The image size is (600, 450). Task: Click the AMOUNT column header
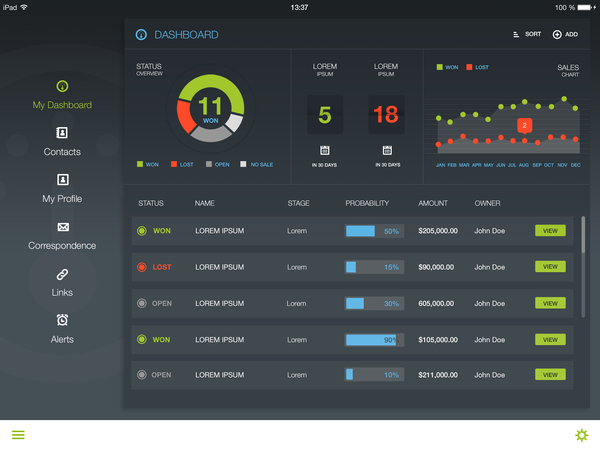click(x=433, y=203)
